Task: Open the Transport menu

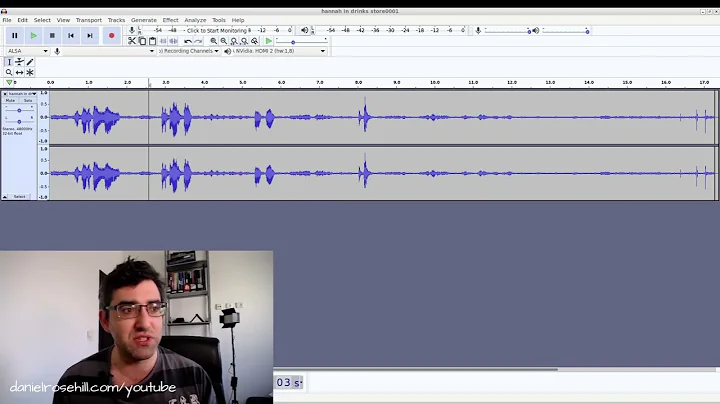Action: click(x=89, y=20)
